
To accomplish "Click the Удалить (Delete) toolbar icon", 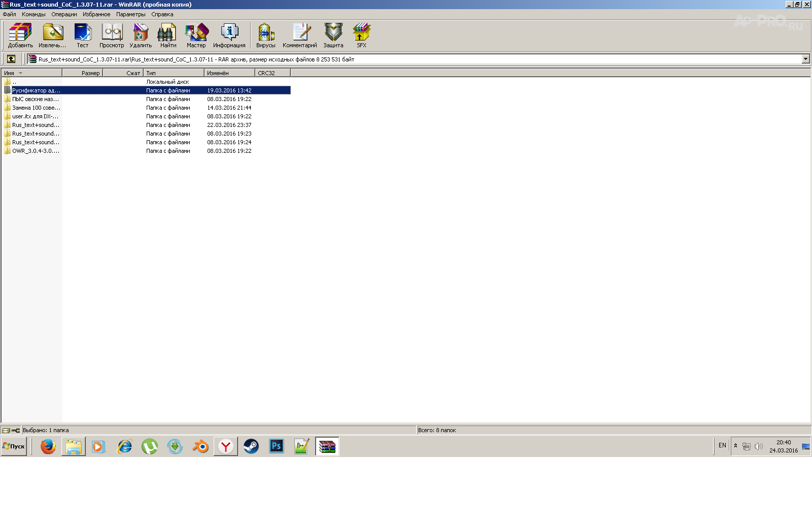I will (x=141, y=35).
